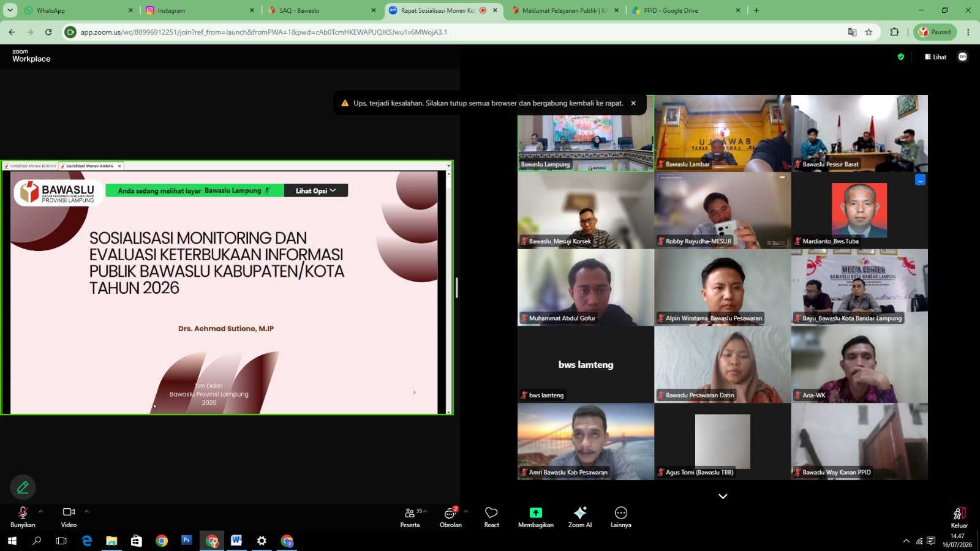Open the Obrolan chat panel
The image size is (980, 551).
click(450, 517)
